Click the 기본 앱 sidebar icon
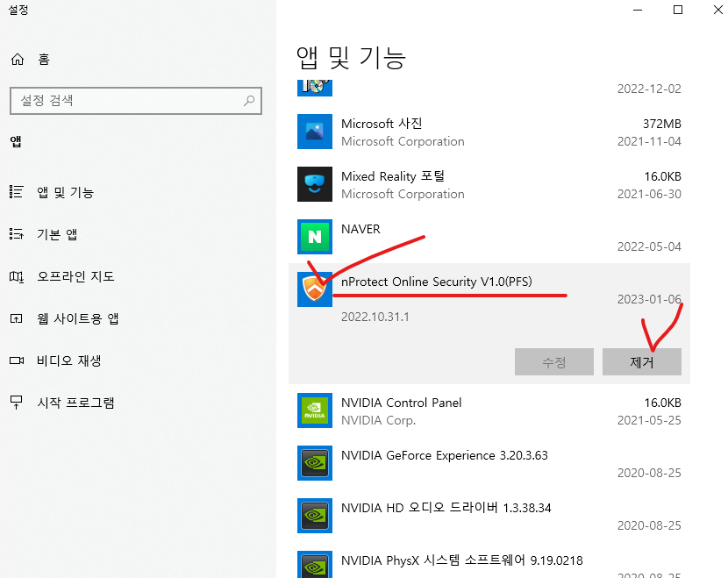The width and height of the screenshot is (728, 578). (x=17, y=234)
